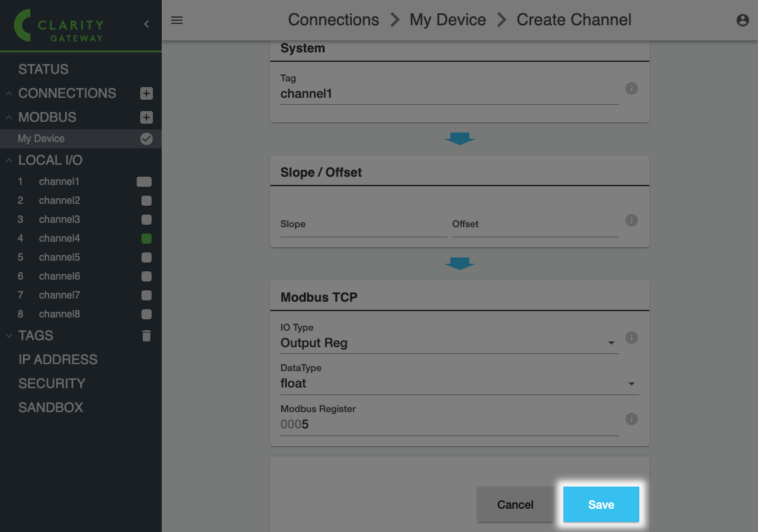758x532 pixels.
Task: Toggle channel8 status indicator
Action: click(x=147, y=314)
